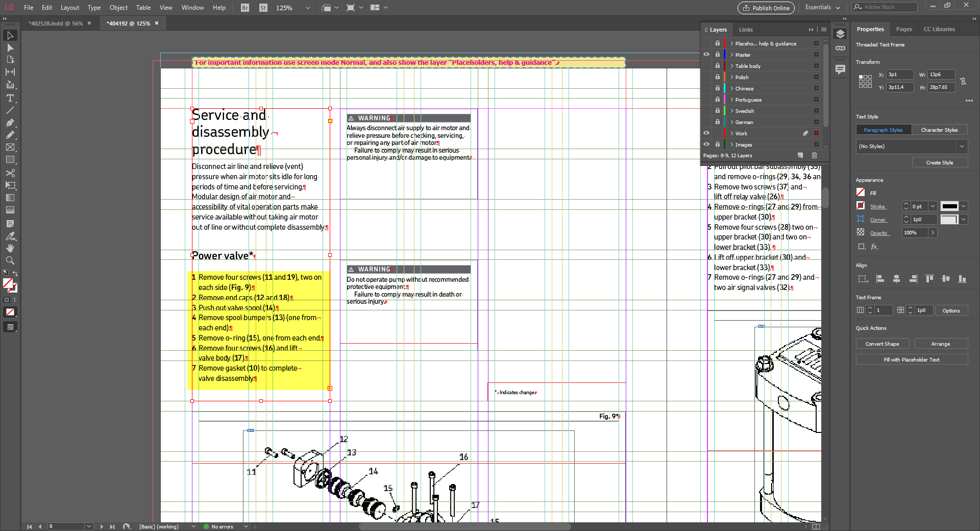The width and height of the screenshot is (980, 531).
Task: Open the zoom level dropdown
Action: pyautogui.click(x=307, y=8)
